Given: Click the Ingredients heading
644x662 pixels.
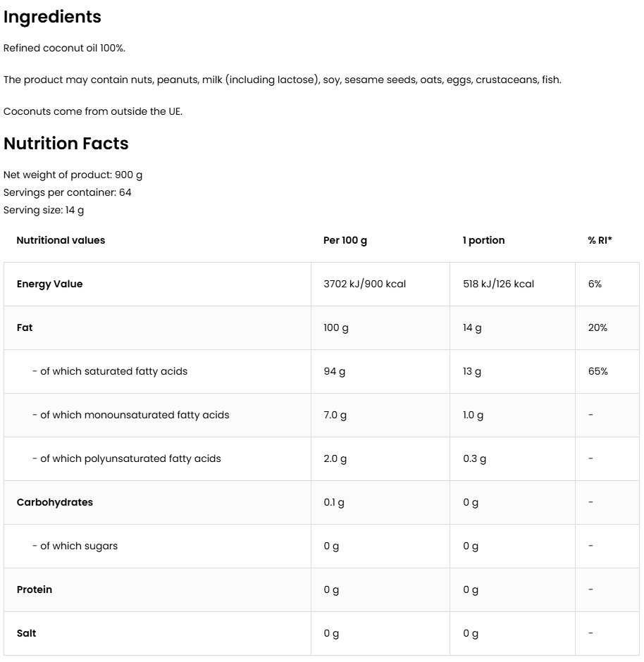Looking at the screenshot, I should tap(52, 17).
